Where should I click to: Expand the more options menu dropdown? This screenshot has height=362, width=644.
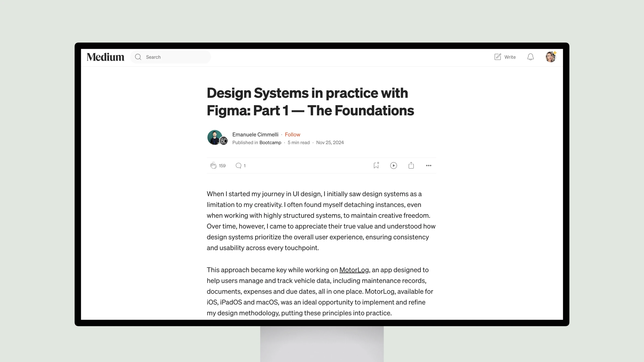(x=428, y=165)
